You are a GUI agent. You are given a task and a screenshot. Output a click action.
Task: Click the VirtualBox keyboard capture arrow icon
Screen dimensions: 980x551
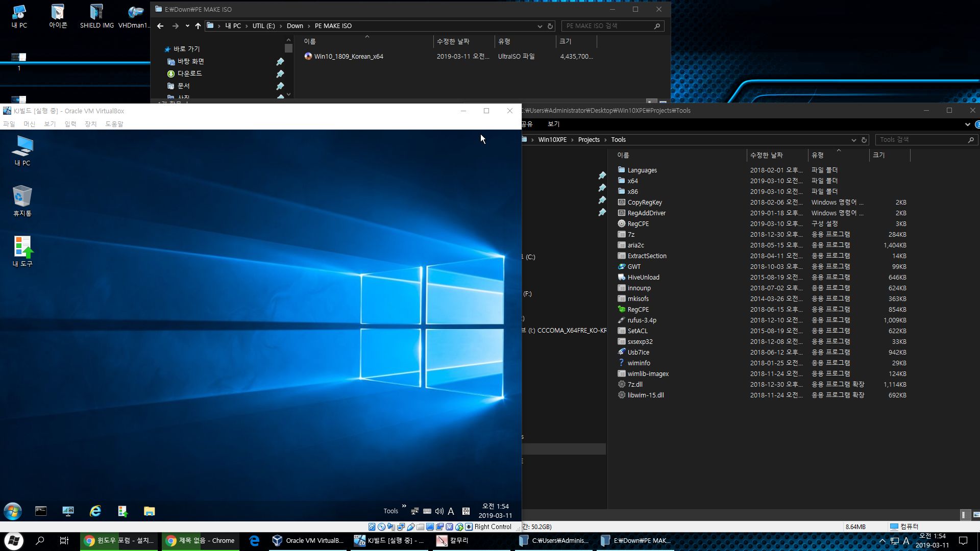click(x=469, y=527)
